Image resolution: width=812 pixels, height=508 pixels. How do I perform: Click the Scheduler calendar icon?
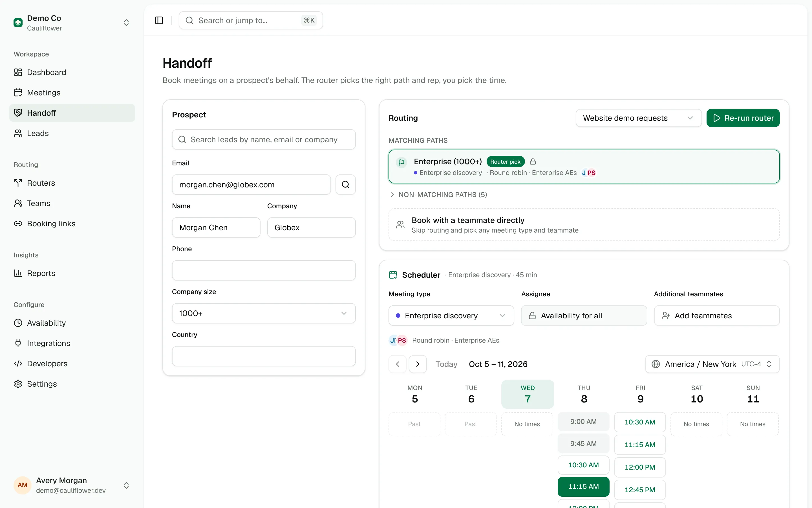click(393, 275)
